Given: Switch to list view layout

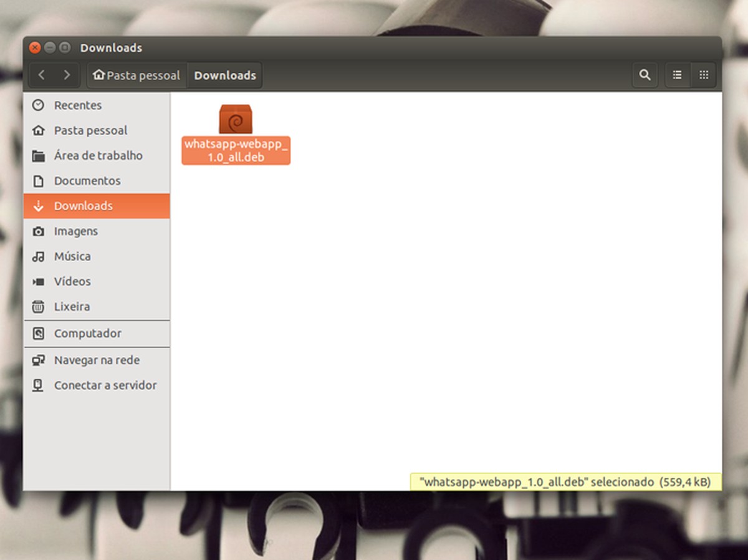Looking at the screenshot, I should (677, 75).
